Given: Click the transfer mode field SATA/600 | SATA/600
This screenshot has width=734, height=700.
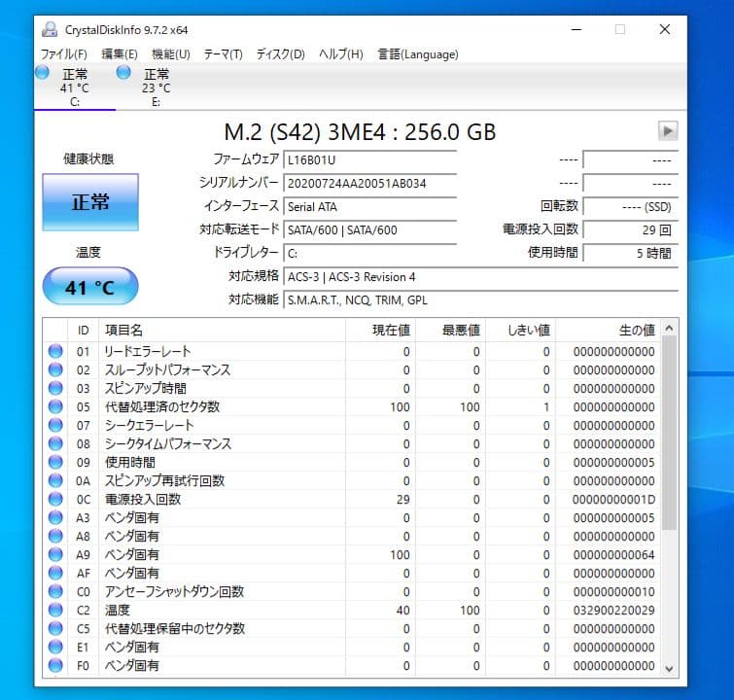Looking at the screenshot, I should [x=369, y=230].
